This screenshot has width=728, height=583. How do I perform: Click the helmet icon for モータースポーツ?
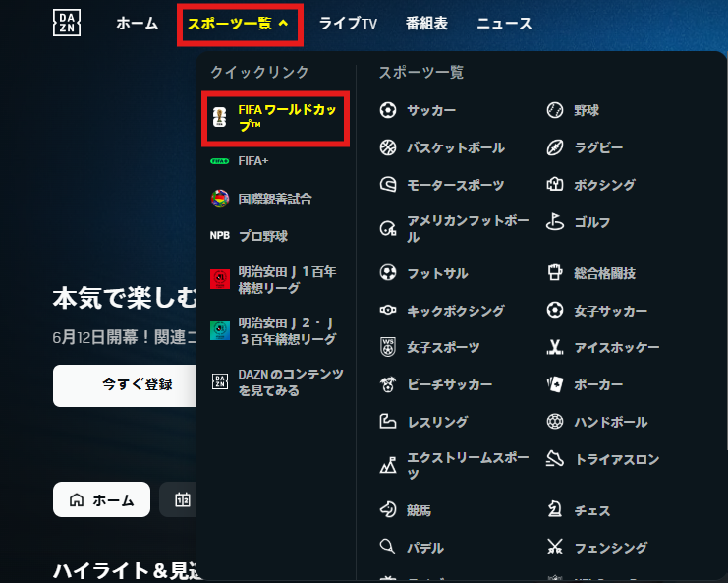pos(388,185)
